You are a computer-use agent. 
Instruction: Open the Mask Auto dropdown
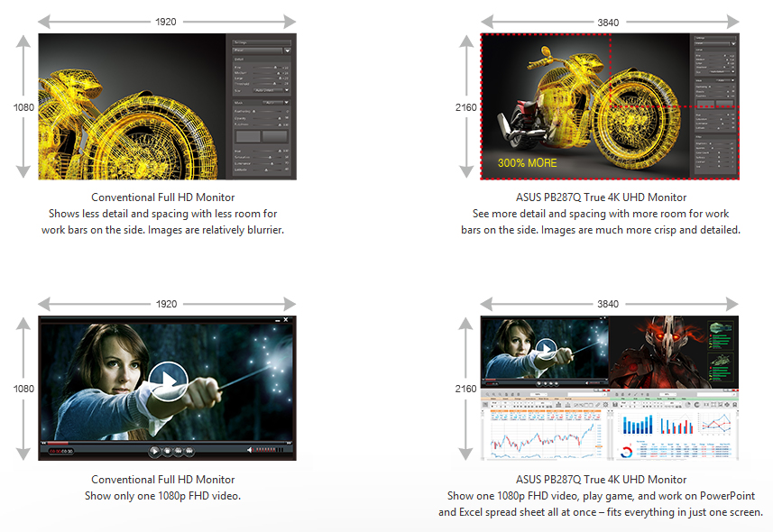(276, 103)
